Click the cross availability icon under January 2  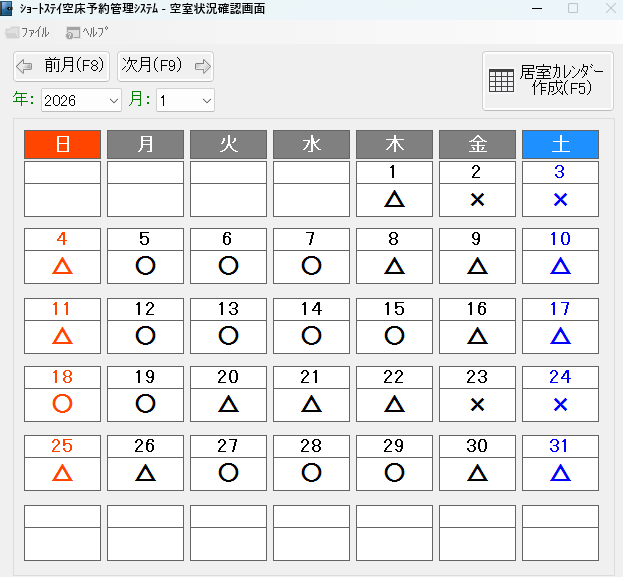coord(477,200)
